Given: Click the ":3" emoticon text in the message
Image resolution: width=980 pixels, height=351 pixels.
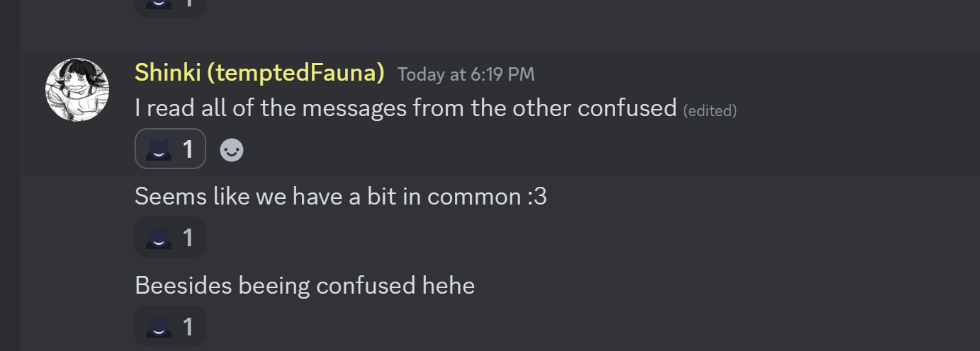Looking at the screenshot, I should pyautogui.click(x=537, y=197).
